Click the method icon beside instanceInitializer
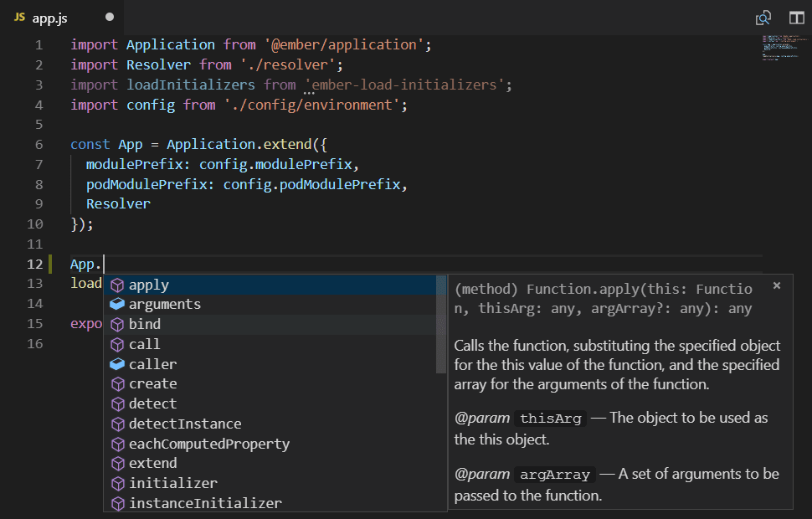The image size is (812, 519). tap(117, 503)
